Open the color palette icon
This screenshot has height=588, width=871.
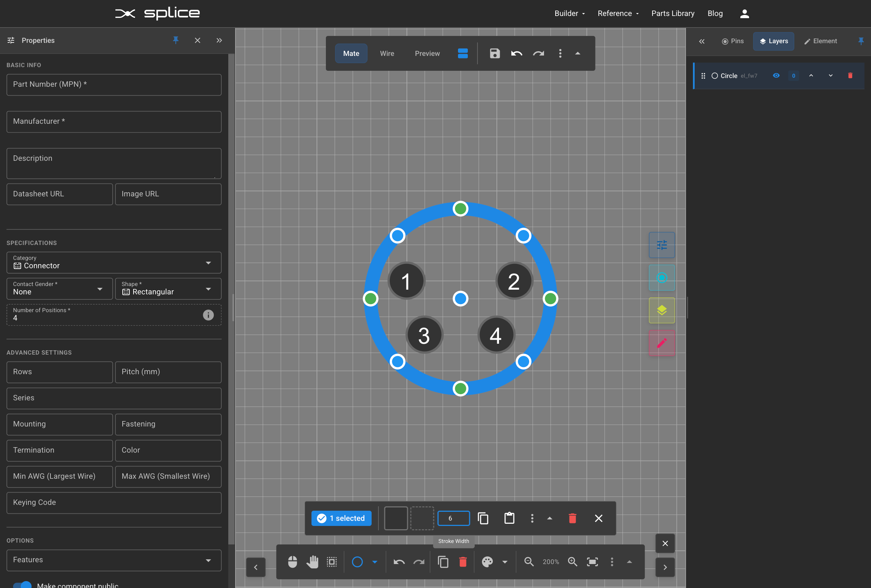487,562
